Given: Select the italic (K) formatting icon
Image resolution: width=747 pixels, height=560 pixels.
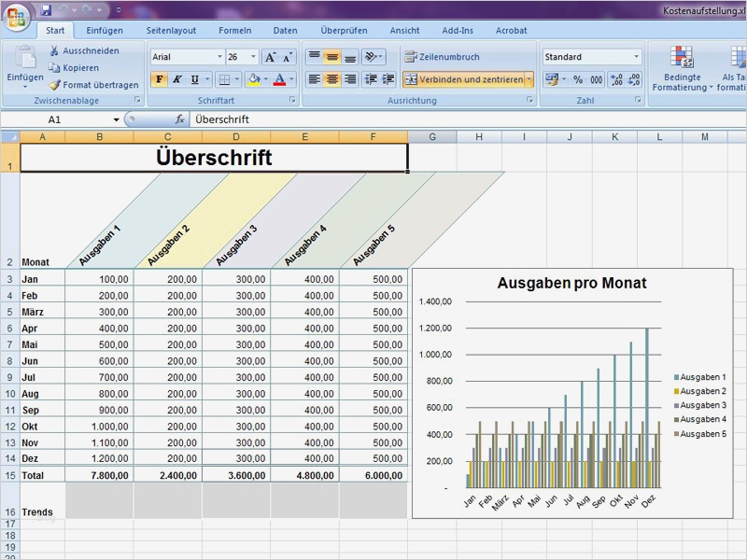Looking at the screenshot, I should (x=177, y=79).
